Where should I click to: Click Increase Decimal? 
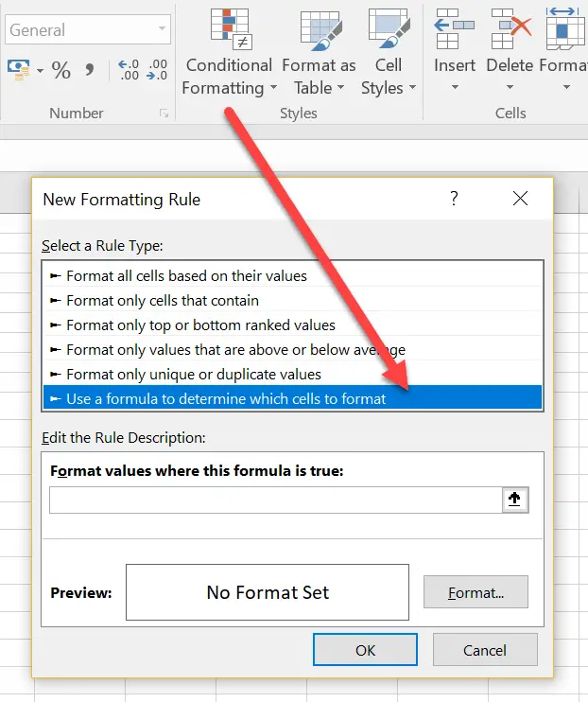point(129,70)
